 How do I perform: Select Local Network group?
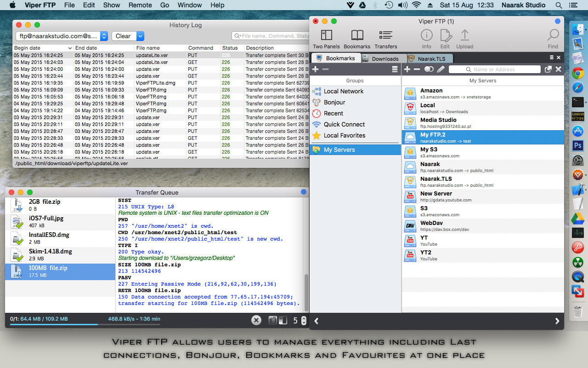point(355,91)
